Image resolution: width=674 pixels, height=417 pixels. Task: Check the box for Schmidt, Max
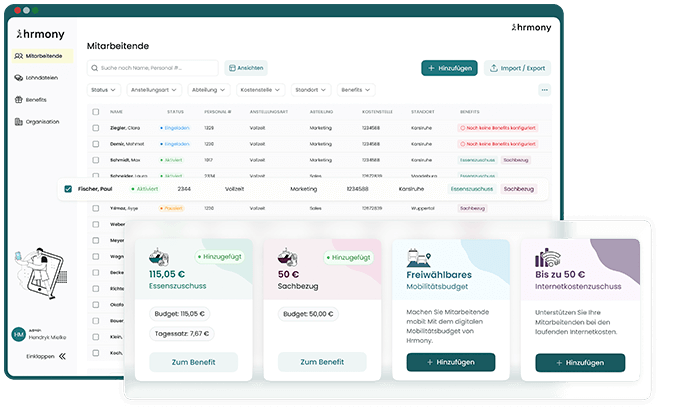[x=95, y=160]
